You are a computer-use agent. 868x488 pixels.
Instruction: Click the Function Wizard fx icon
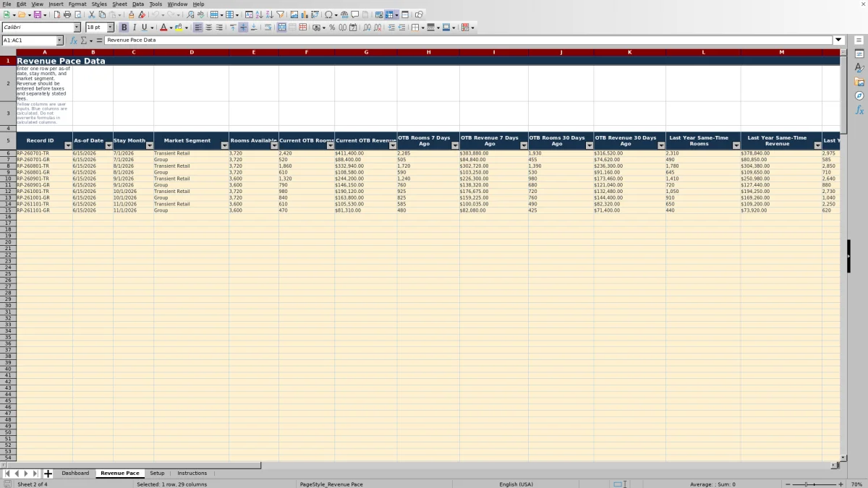pos(73,40)
